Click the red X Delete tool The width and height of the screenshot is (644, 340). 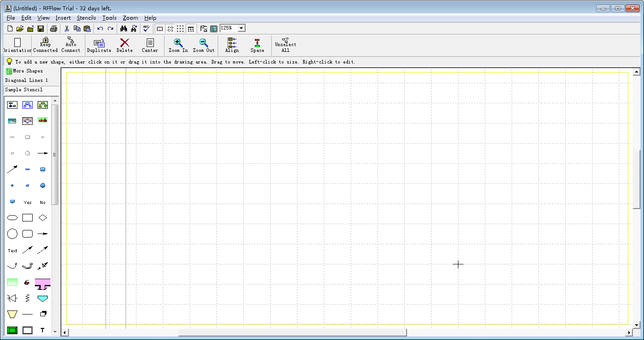click(x=125, y=45)
